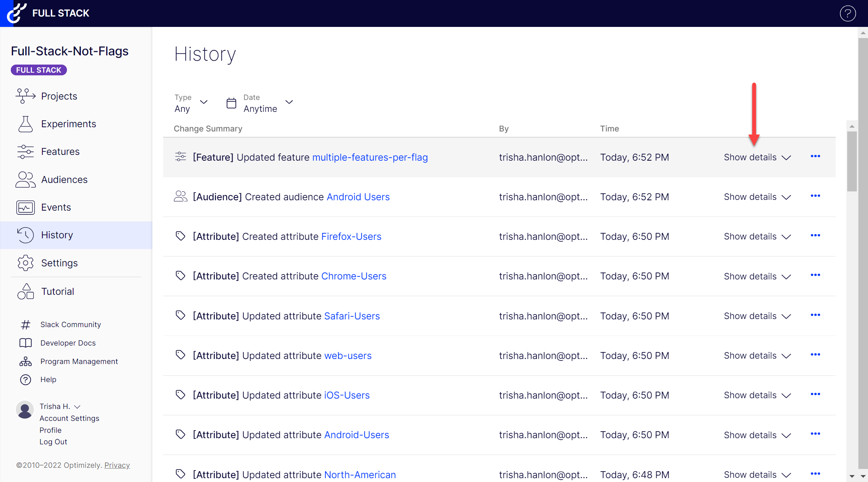Switch to the History section

pyautogui.click(x=57, y=235)
